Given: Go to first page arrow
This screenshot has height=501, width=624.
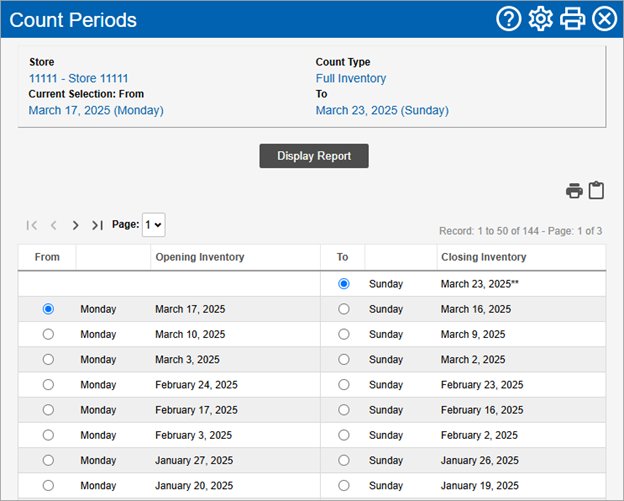Looking at the screenshot, I should pos(31,225).
